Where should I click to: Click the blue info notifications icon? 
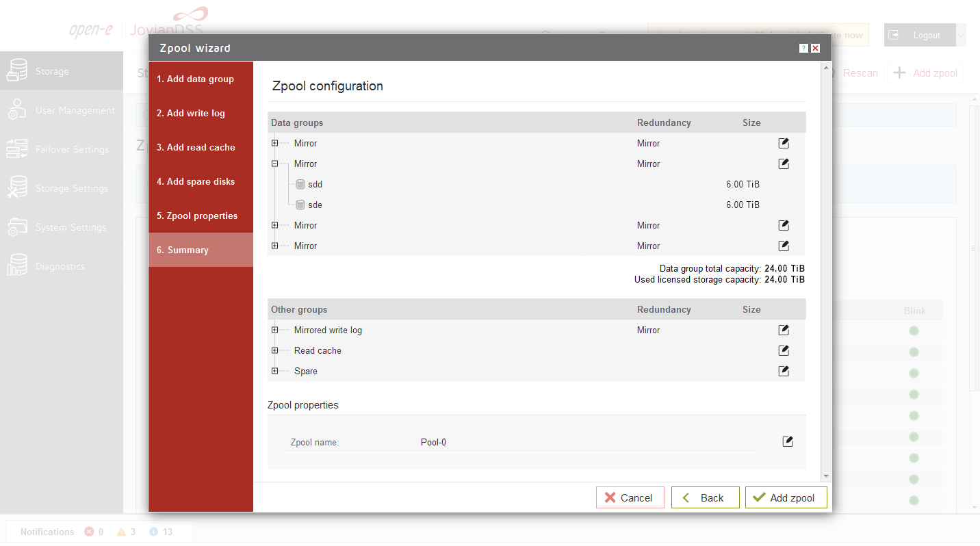(153, 532)
